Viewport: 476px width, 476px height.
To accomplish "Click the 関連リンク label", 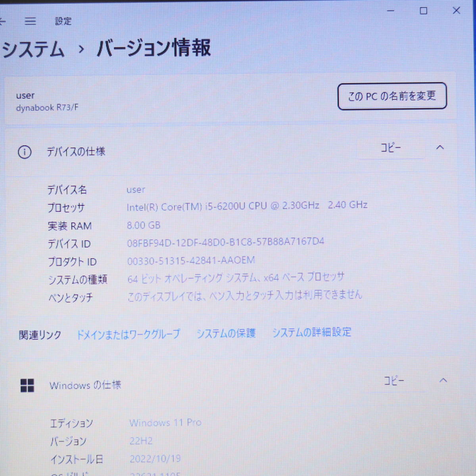I will coord(40,335).
